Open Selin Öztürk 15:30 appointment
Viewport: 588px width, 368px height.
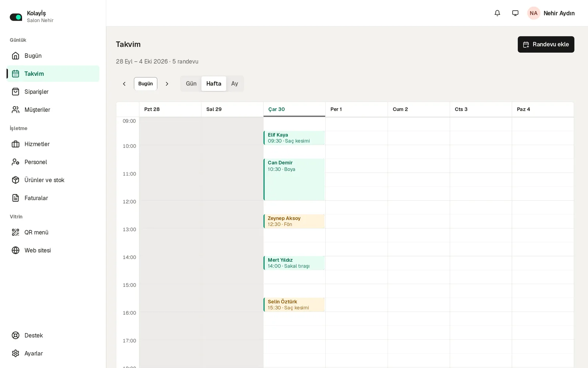[x=294, y=305]
